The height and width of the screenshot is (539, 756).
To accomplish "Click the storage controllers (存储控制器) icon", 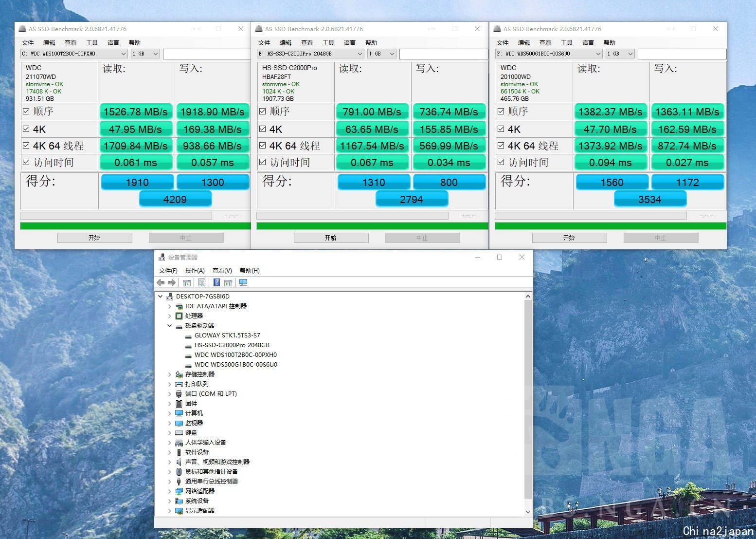I will point(179,374).
